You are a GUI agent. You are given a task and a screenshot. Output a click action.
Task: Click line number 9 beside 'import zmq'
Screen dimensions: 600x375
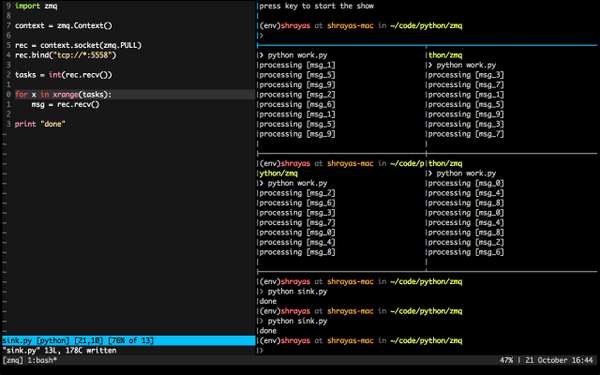pyautogui.click(x=8, y=6)
